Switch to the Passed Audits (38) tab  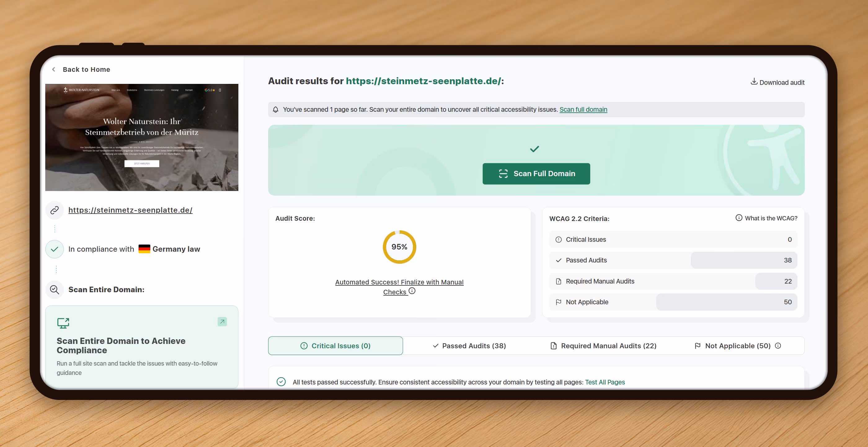469,346
